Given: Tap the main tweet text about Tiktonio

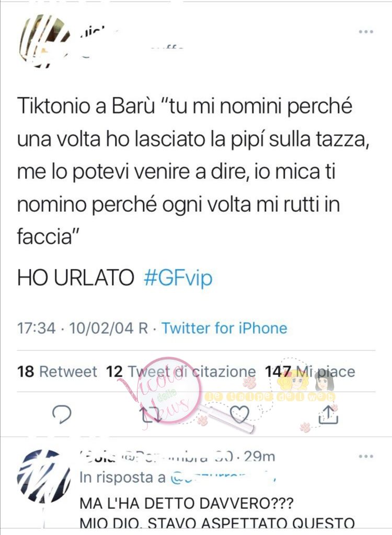Looking at the screenshot, I should pos(193,172).
